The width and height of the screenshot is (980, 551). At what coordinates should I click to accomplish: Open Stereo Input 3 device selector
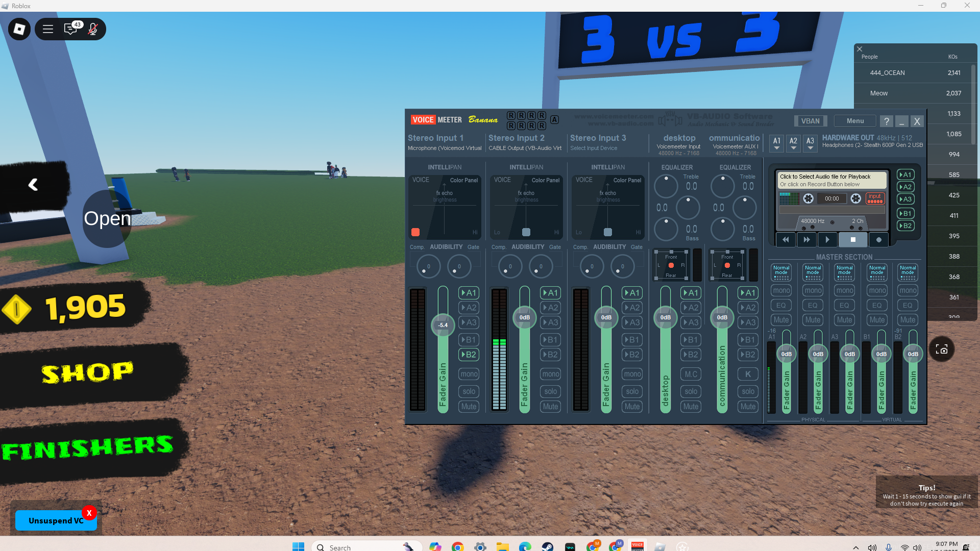[594, 148]
